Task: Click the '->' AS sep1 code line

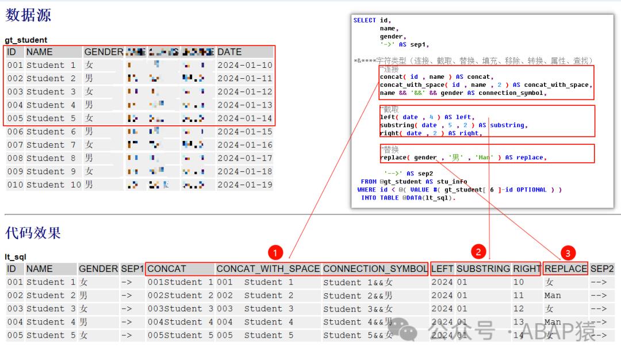Action: click(404, 44)
